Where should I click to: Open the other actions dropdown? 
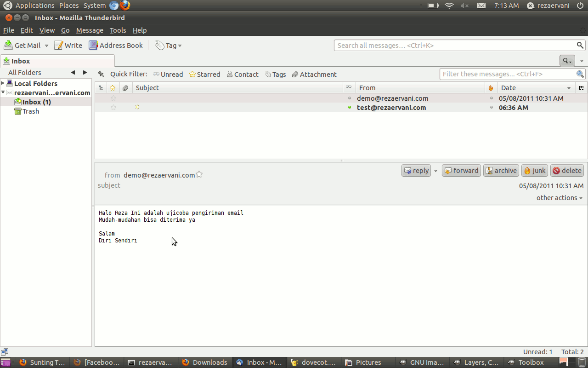560,198
